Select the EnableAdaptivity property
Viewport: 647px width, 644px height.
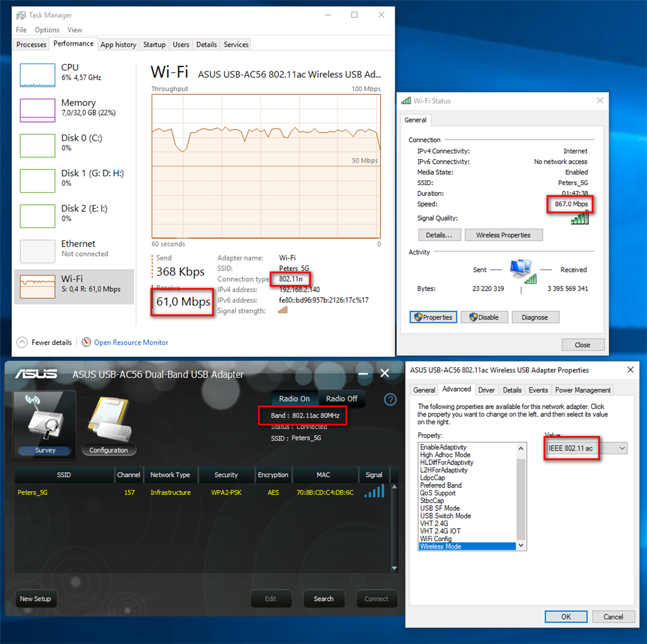coord(467,447)
